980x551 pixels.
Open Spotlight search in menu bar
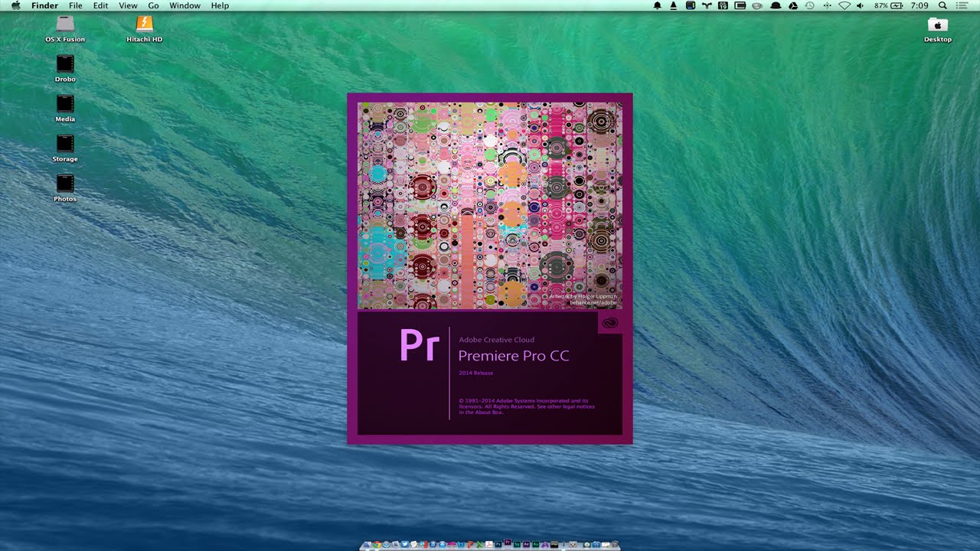coord(942,5)
